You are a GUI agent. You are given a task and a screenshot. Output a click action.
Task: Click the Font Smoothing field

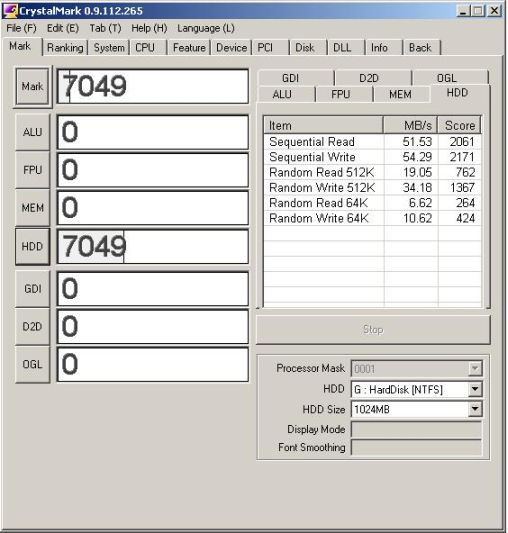click(x=417, y=447)
